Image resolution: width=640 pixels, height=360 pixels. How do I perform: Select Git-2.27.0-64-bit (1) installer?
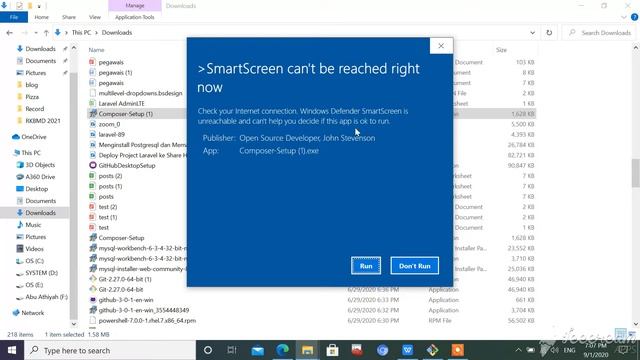(x=124, y=279)
